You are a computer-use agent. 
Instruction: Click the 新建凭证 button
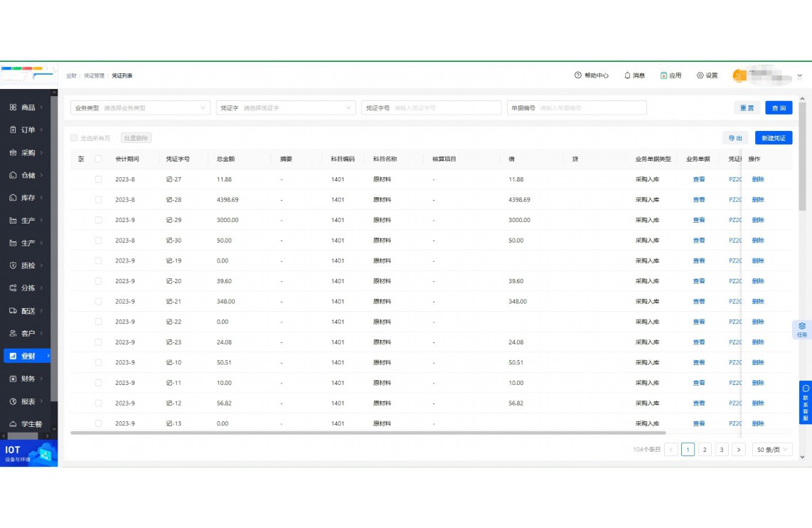pyautogui.click(x=773, y=138)
